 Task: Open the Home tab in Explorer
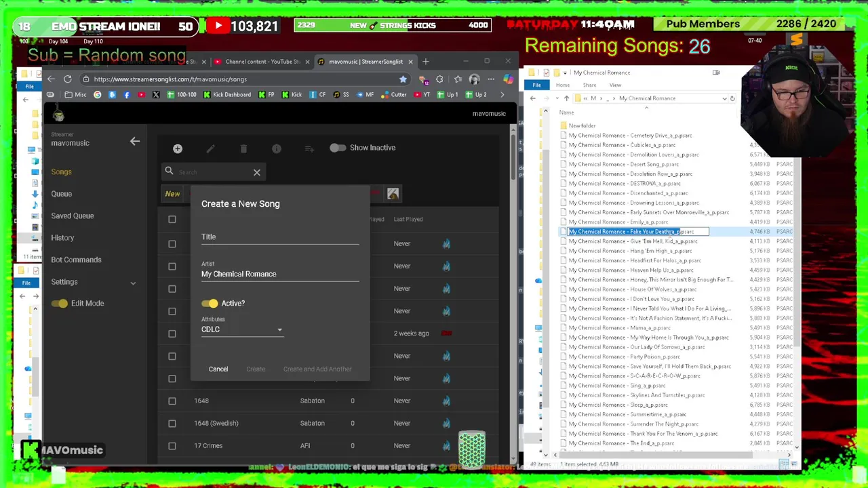pos(563,85)
